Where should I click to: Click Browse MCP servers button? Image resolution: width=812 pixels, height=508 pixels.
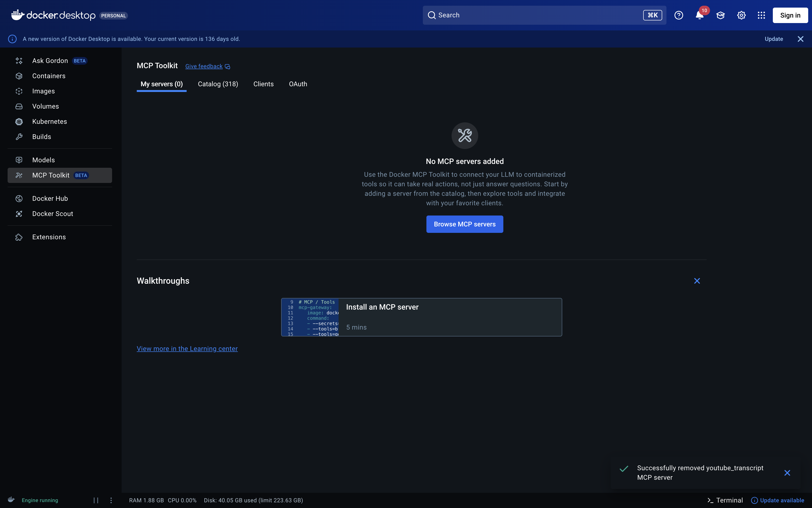point(465,224)
